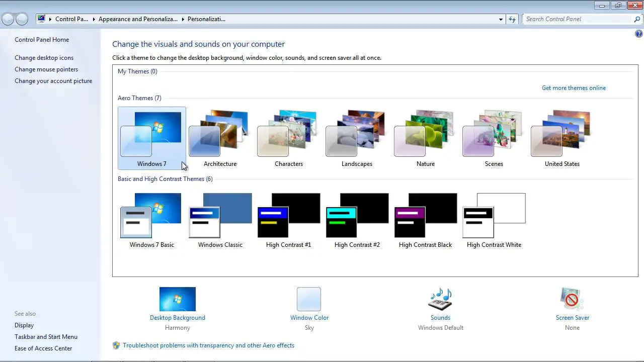Image resolution: width=644 pixels, height=362 pixels.
Task: Apply the Scenes theme
Action: [494, 138]
